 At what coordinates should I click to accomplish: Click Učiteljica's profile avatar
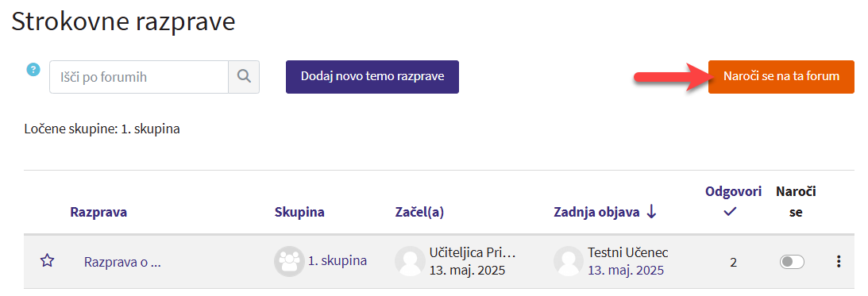click(x=411, y=261)
